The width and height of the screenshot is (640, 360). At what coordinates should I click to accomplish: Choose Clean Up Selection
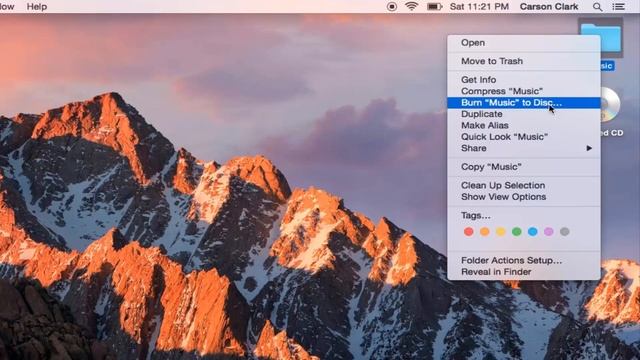tap(524, 185)
